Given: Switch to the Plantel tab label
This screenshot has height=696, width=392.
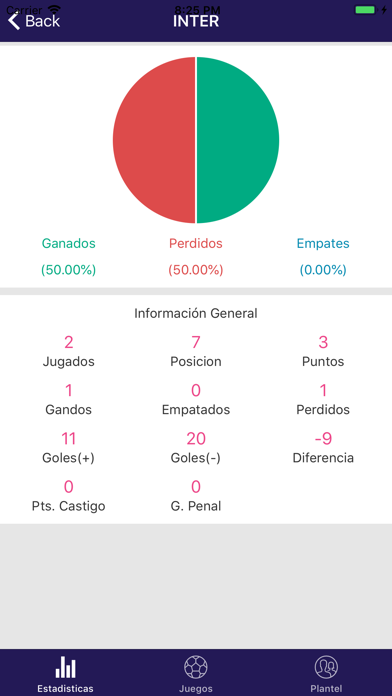Looking at the screenshot, I should (x=326, y=689).
